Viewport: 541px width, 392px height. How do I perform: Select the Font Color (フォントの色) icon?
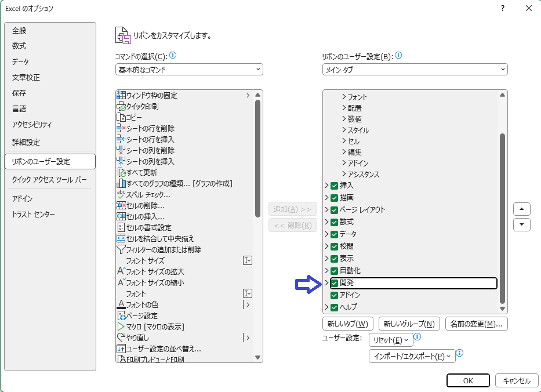pos(121,304)
